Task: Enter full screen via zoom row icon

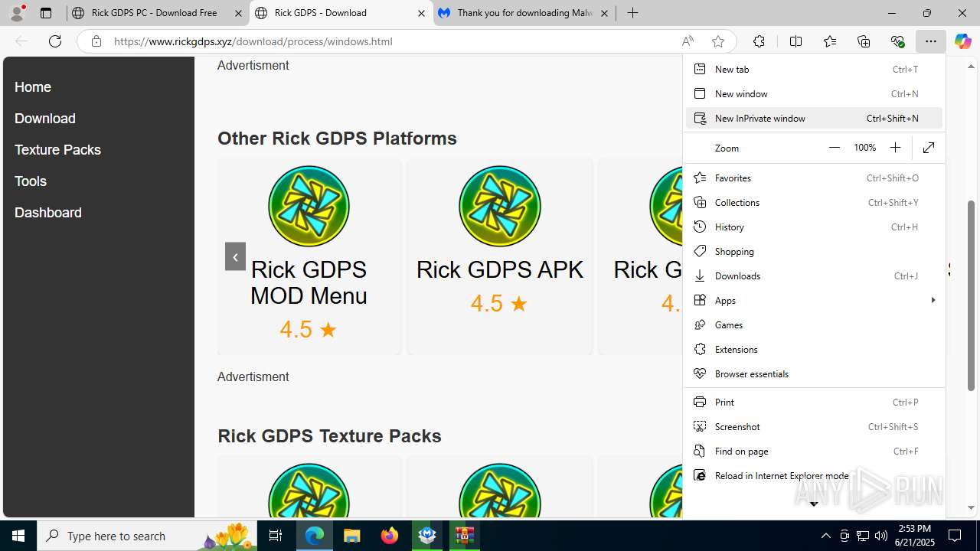Action: (x=929, y=148)
